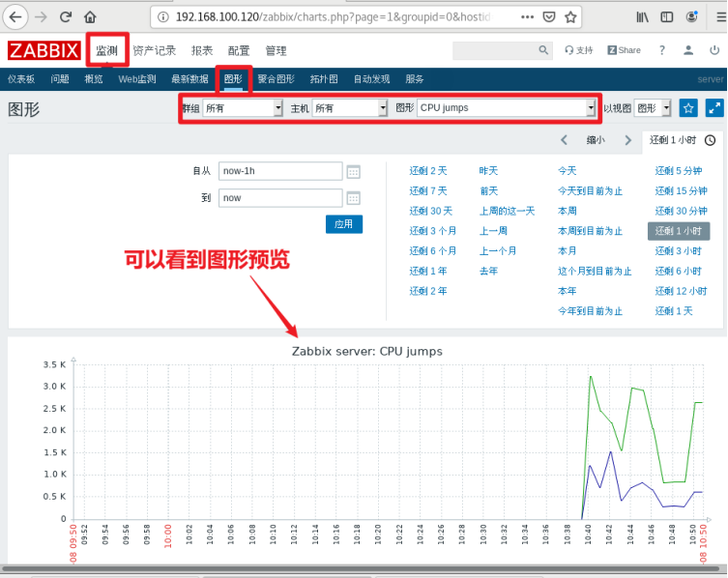Open Firefox hamburger menu
This screenshot has height=578, width=728.
coord(721,17)
